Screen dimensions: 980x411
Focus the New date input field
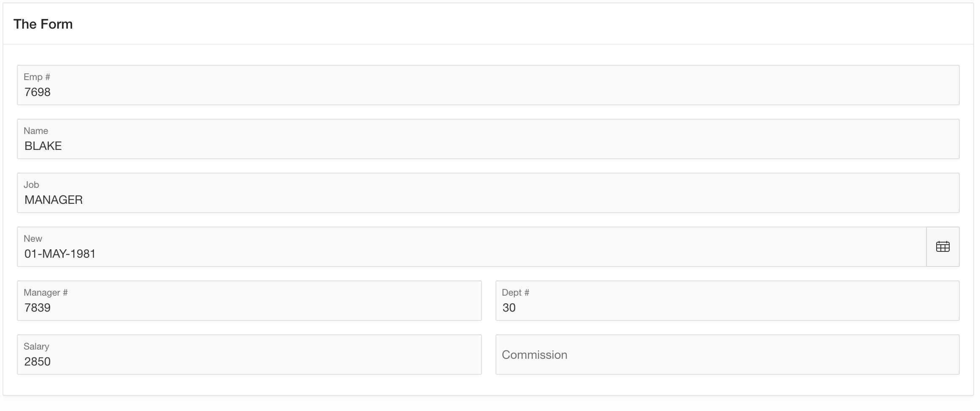[471, 254]
